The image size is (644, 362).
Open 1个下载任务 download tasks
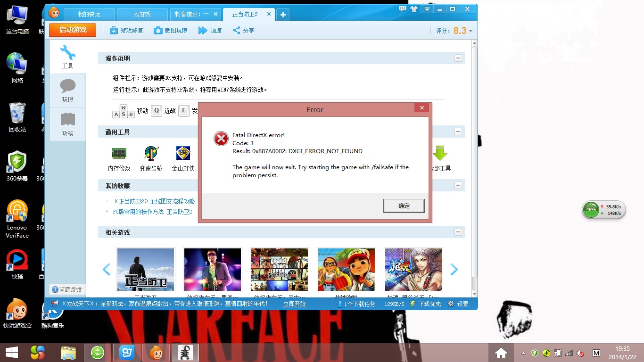coord(356,304)
